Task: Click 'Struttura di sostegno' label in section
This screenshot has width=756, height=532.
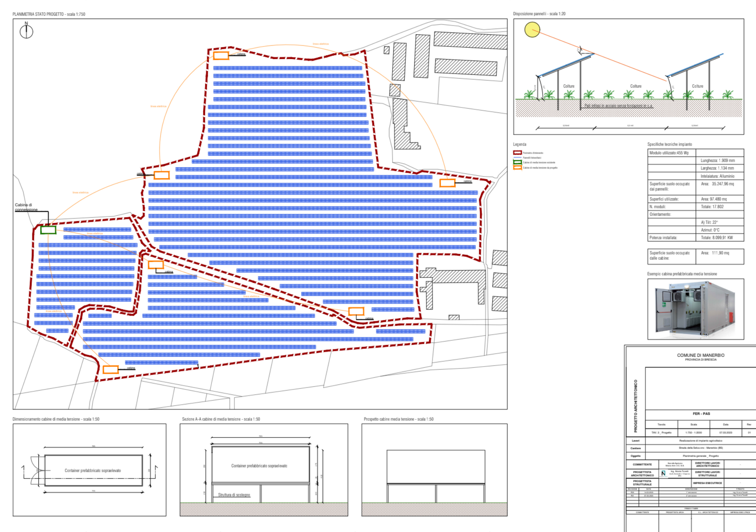Action: (234, 495)
